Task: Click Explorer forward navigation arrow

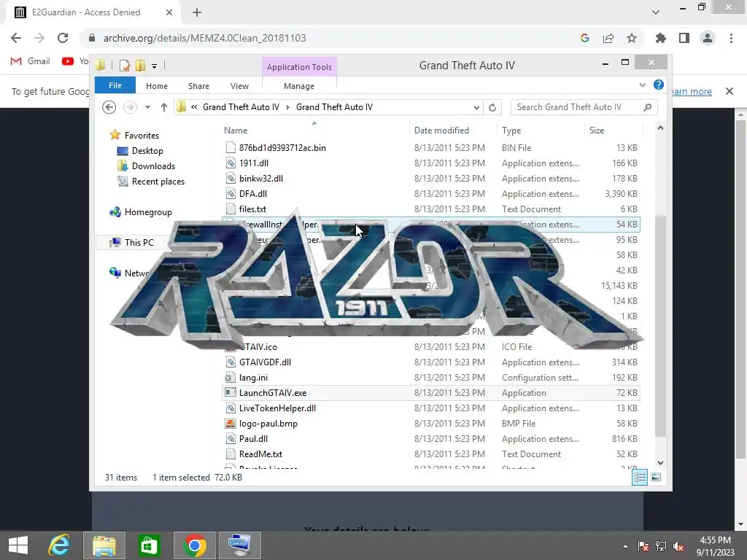Action: coord(130,107)
